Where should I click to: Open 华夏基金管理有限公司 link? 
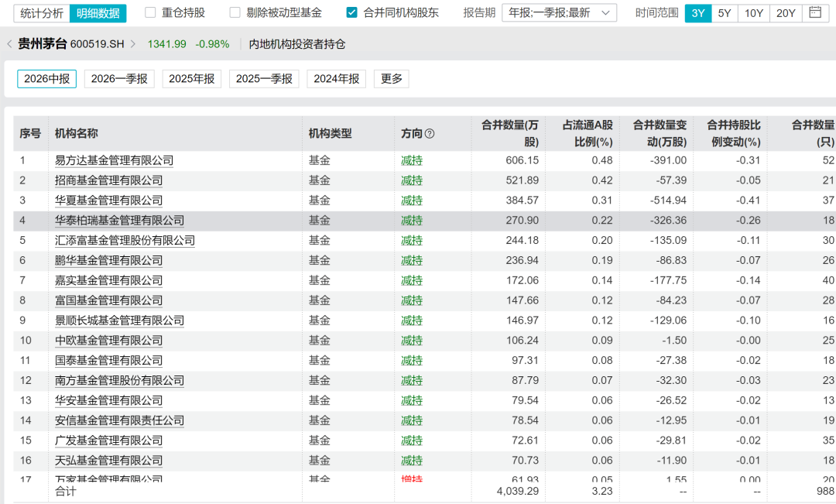click(x=109, y=201)
